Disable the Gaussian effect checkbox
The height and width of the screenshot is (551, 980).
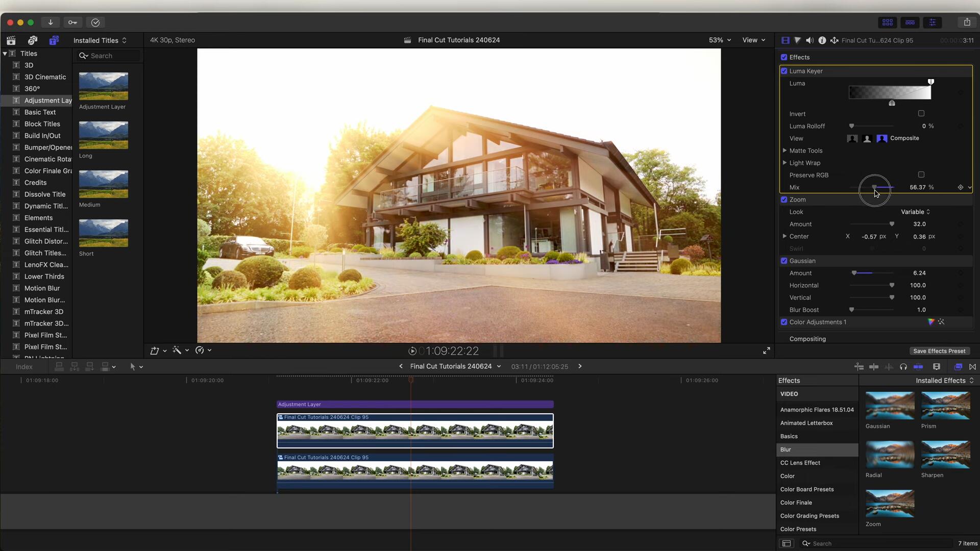(x=785, y=261)
